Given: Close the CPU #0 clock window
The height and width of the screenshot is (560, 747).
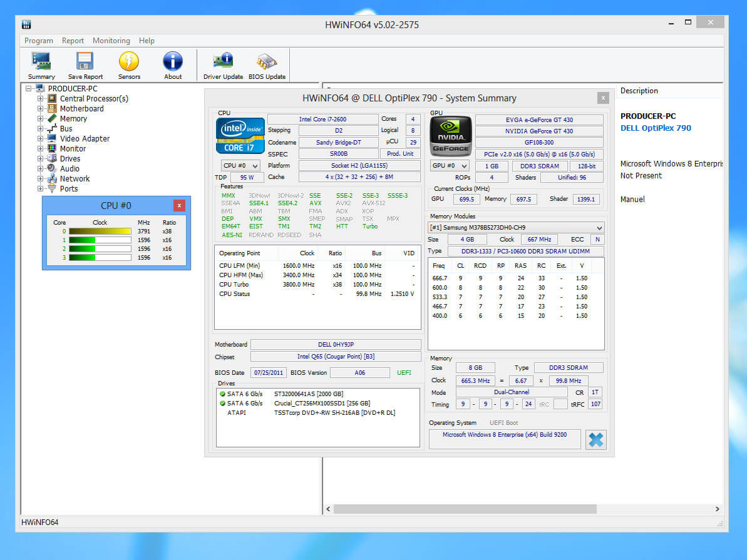Looking at the screenshot, I should (180, 205).
